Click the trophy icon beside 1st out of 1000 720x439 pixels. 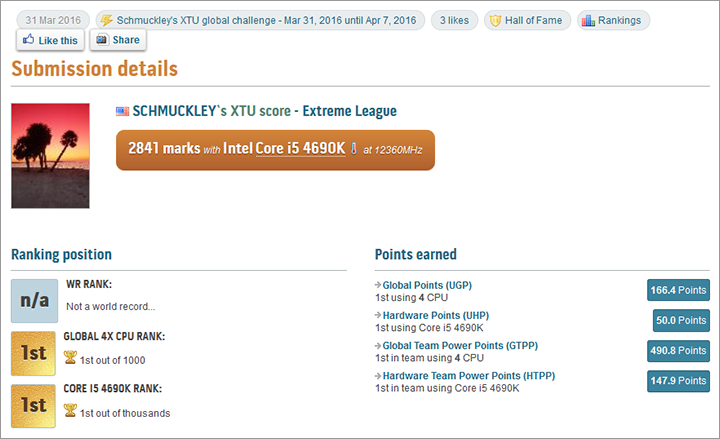pyautogui.click(x=70, y=357)
